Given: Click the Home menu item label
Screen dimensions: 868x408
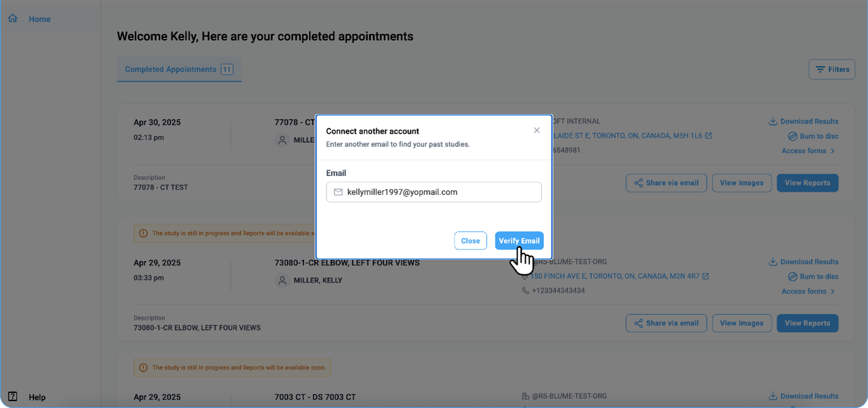Looking at the screenshot, I should (x=40, y=19).
